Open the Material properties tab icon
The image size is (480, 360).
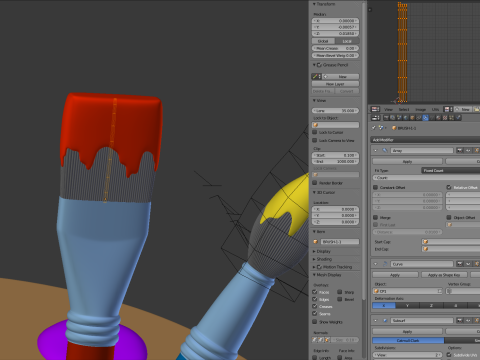(x=438, y=118)
